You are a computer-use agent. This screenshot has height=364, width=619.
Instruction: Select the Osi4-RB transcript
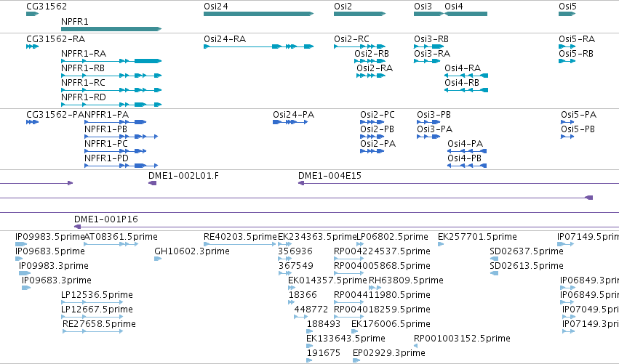(x=466, y=90)
